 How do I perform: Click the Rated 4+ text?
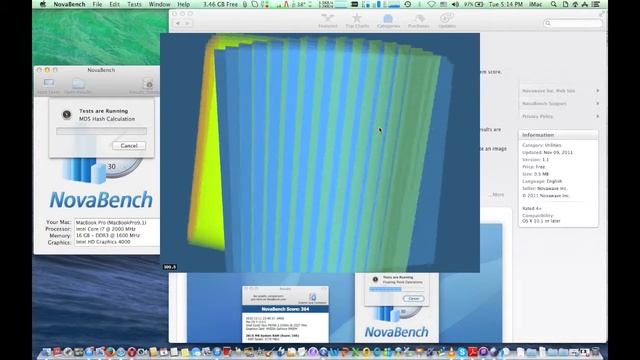click(531, 209)
